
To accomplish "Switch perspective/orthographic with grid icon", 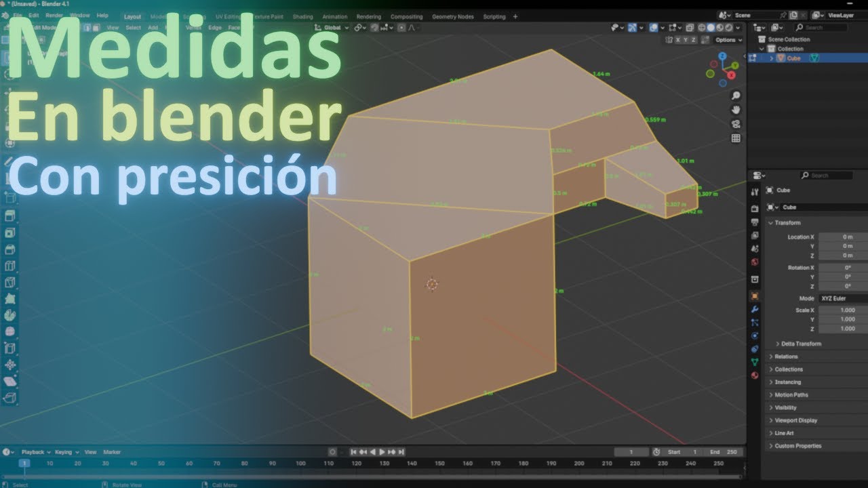I will [736, 138].
